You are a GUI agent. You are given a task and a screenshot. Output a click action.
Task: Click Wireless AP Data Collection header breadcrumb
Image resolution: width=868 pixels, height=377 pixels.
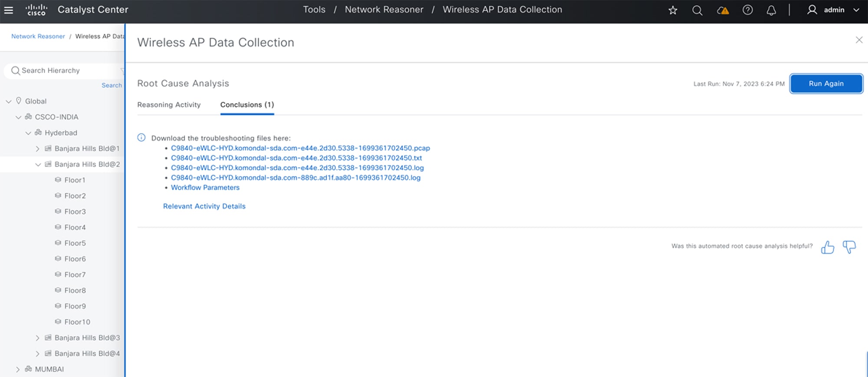502,10
